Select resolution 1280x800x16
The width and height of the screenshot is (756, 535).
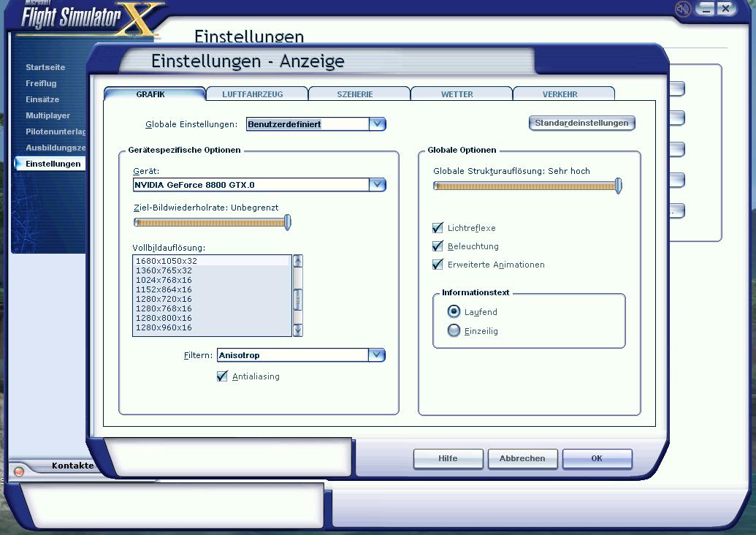tap(212, 318)
